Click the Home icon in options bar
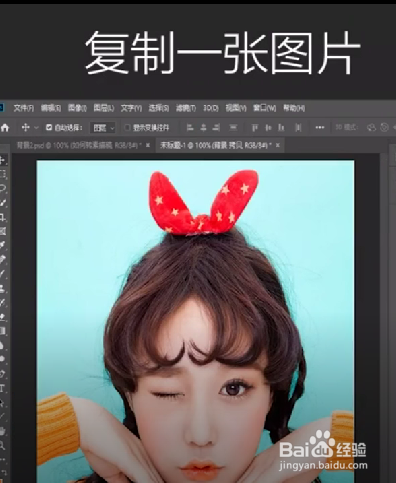 point(5,127)
